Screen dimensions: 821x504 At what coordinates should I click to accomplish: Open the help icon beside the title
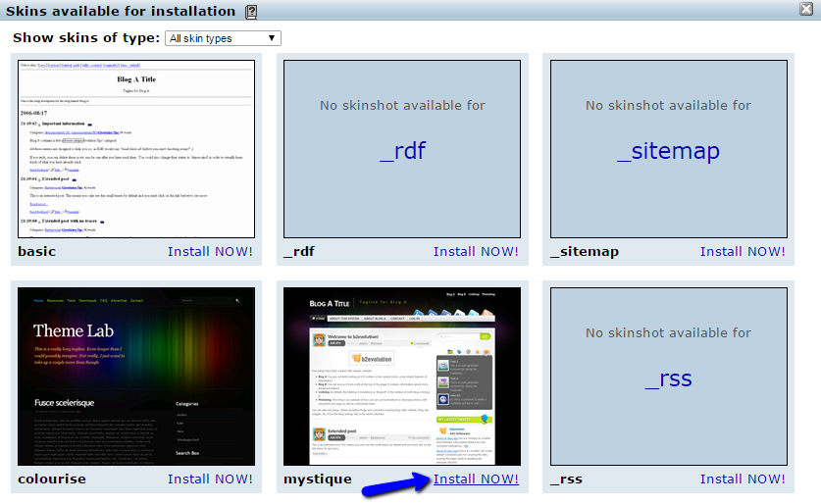pyautogui.click(x=251, y=12)
